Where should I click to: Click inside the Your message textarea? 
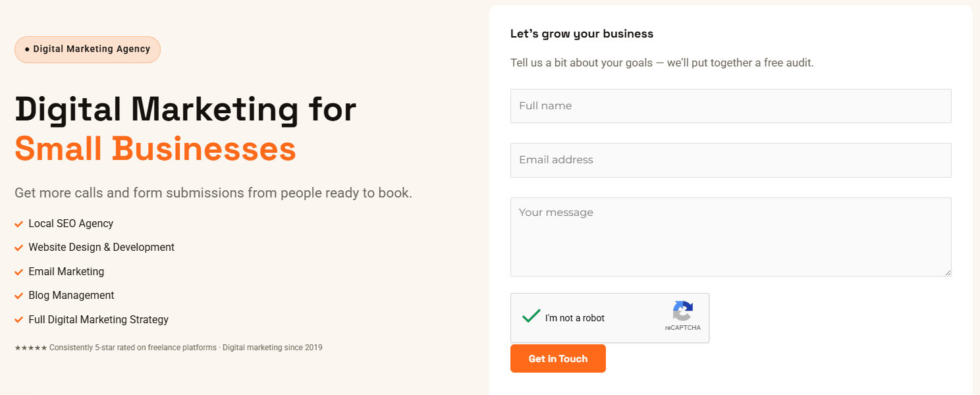coord(730,237)
